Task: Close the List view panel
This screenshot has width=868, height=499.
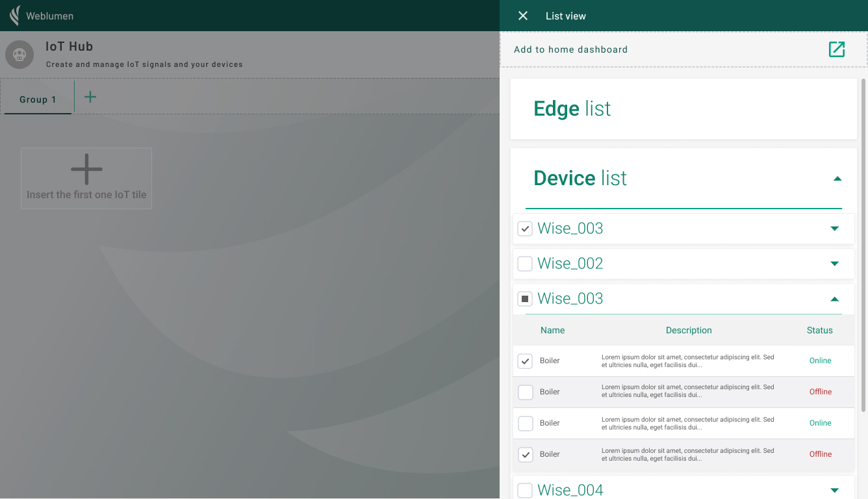Action: click(523, 16)
